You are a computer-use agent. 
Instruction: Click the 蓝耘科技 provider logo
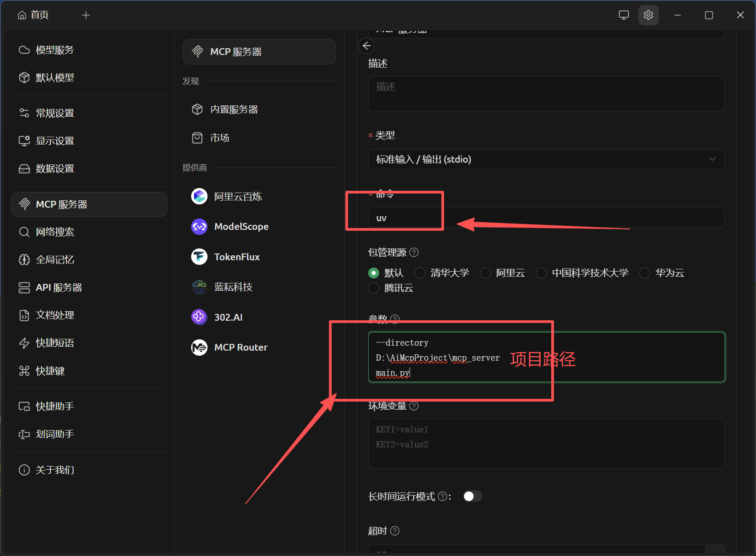199,287
